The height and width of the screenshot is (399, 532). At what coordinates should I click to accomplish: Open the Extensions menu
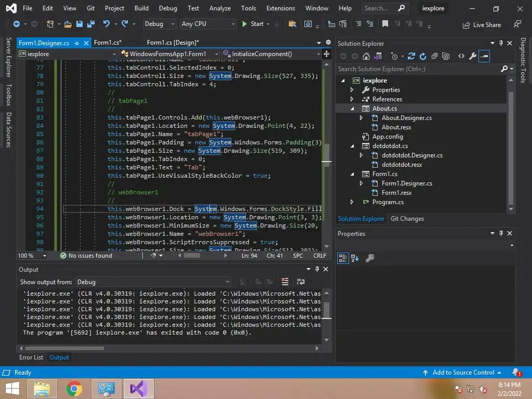pyautogui.click(x=281, y=8)
